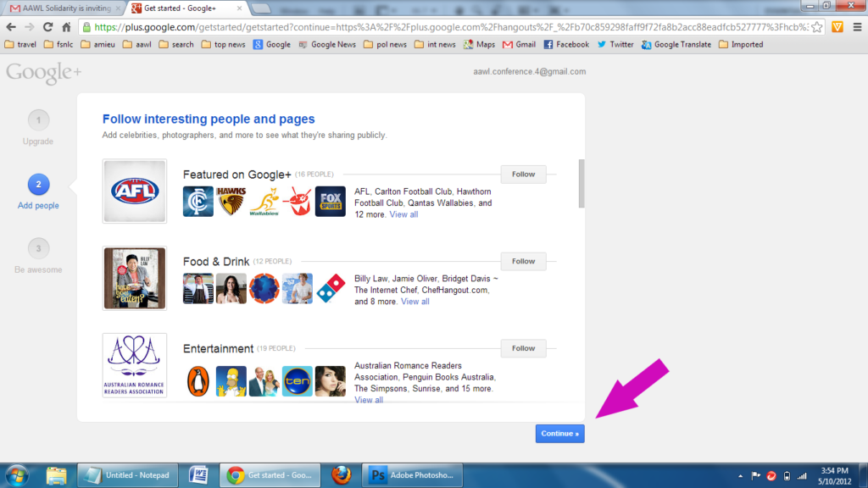Click the browser Forward arrow
The width and height of the screenshot is (868, 488).
[x=30, y=27]
